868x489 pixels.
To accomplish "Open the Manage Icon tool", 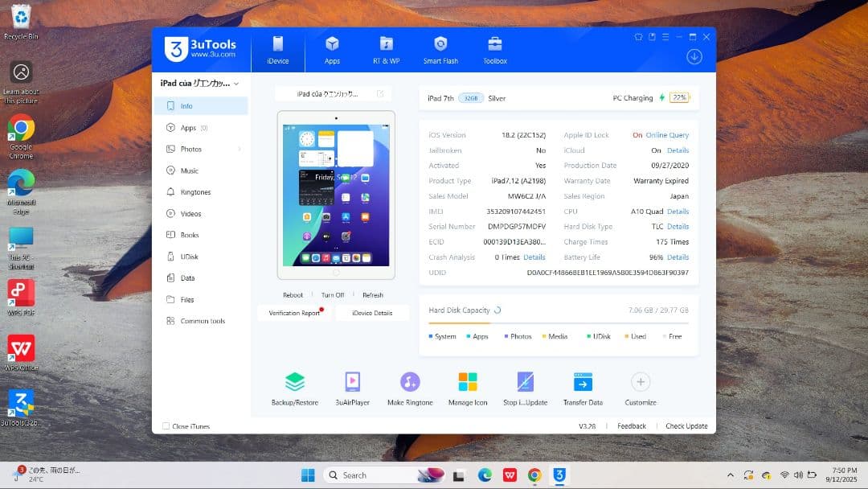I will coord(467,387).
